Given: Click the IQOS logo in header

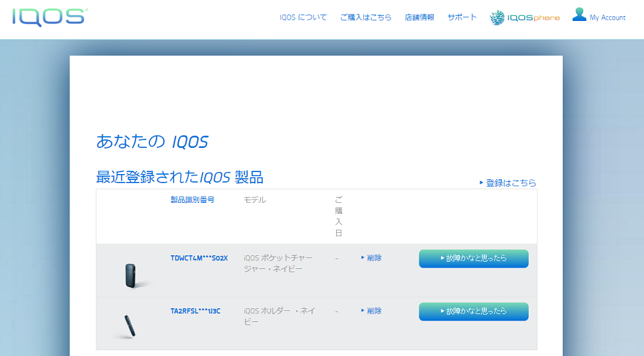Looking at the screenshot, I should click(x=50, y=17).
